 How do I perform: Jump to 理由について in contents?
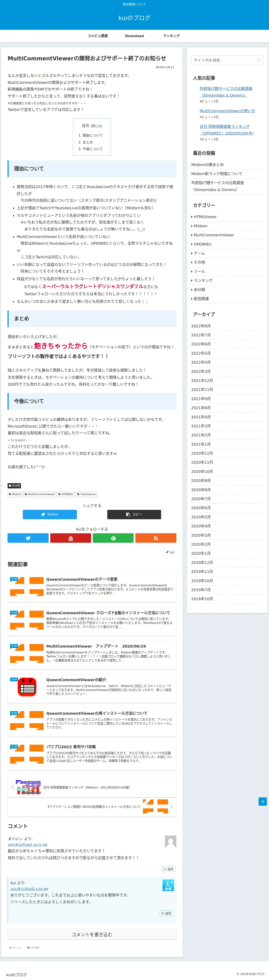(x=93, y=135)
